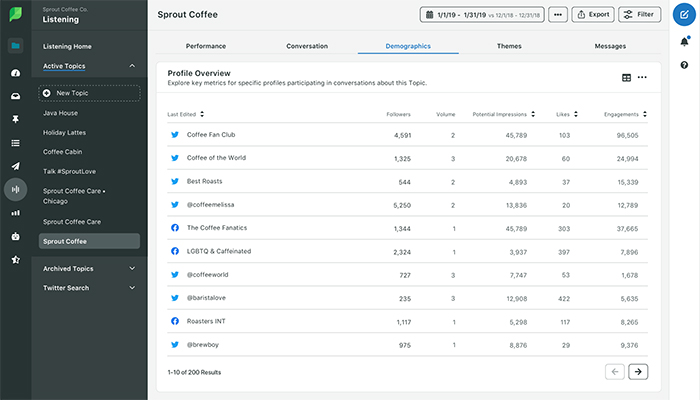The image size is (700, 400).
Task: Select the Demographics tab
Action: tap(408, 46)
